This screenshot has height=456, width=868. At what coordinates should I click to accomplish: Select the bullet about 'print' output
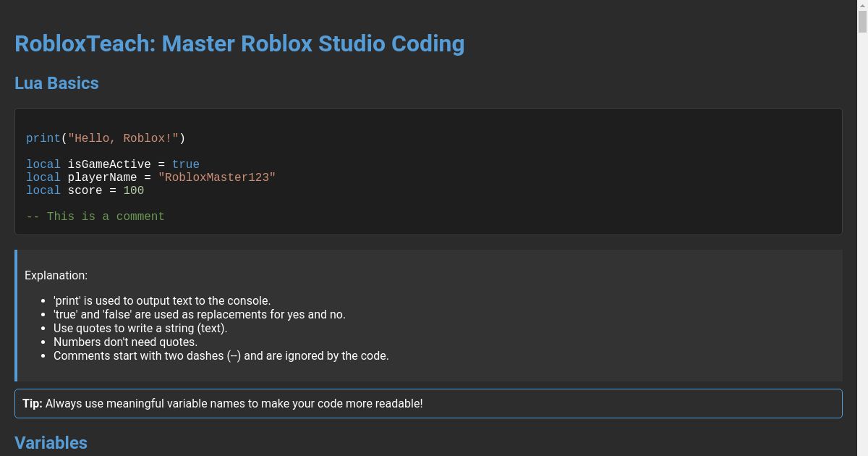click(161, 300)
